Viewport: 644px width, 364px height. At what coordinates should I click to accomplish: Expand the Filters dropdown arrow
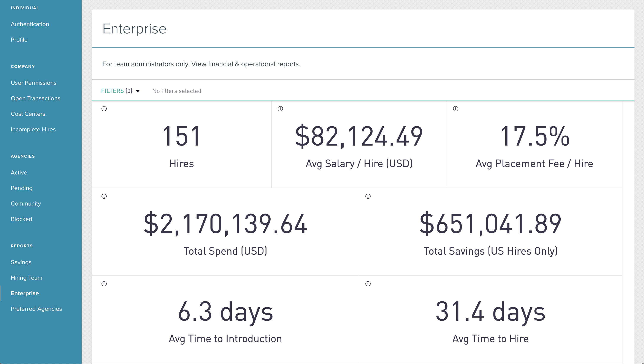tap(138, 91)
